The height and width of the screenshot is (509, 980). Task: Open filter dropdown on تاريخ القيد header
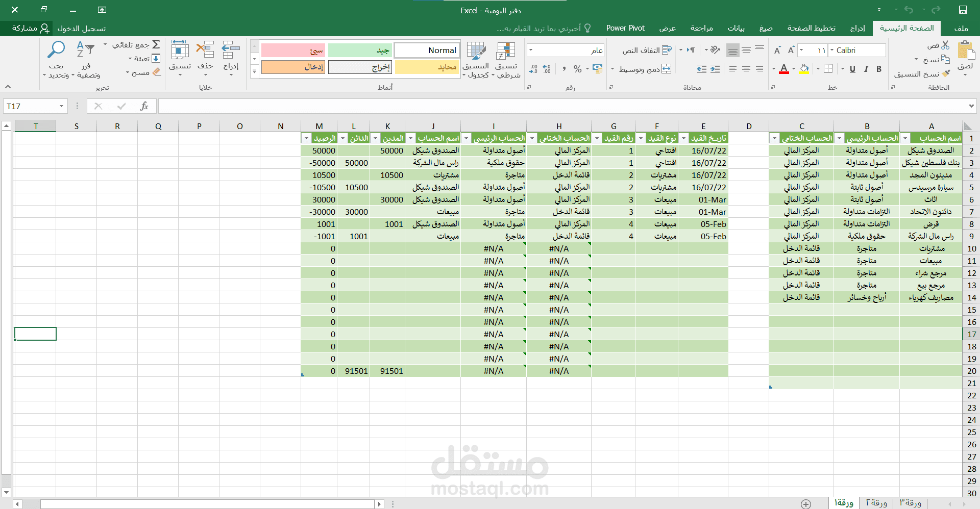[684, 138]
